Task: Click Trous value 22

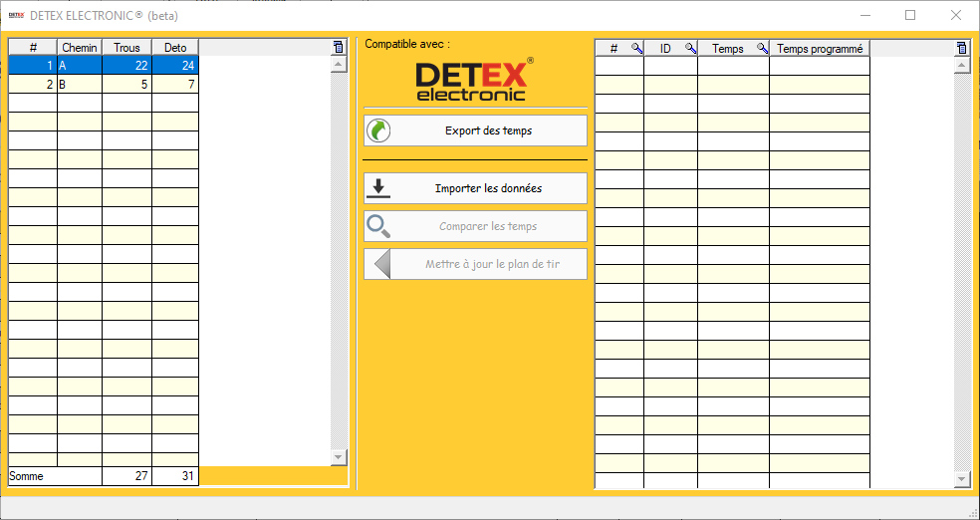Action: [x=126, y=65]
